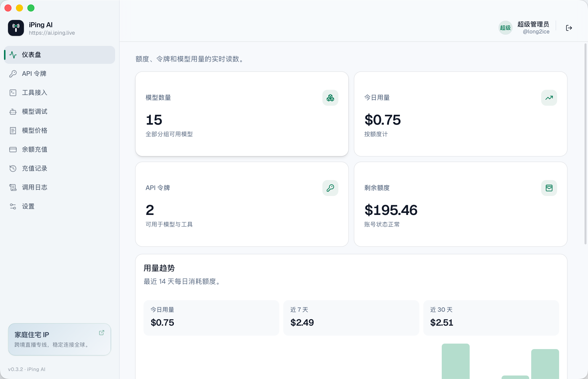Click the wallet icon on 剩余额度 card

pyautogui.click(x=549, y=188)
